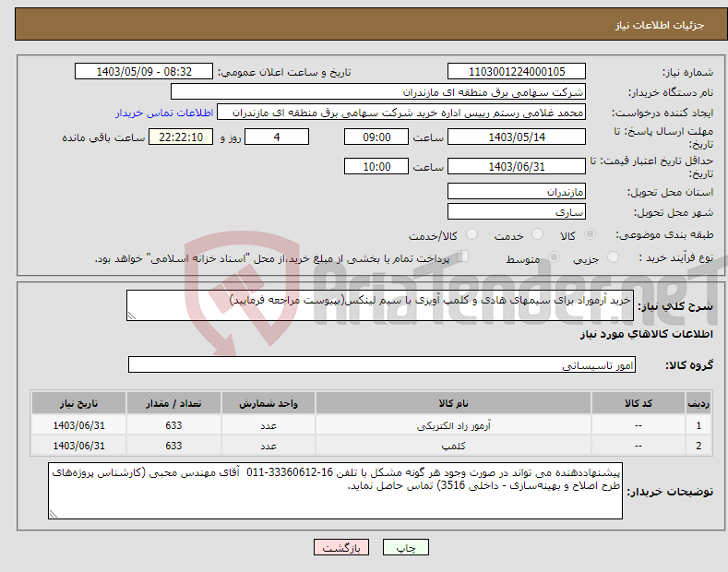Viewport: 728px width, 572px height.
Task: Click the نام دستگاه خریدار field
Action: pos(378,92)
